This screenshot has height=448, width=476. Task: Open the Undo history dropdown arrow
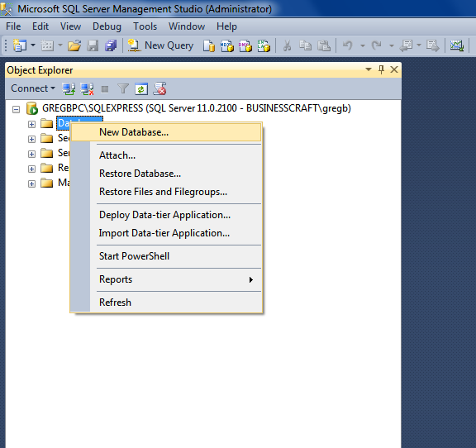tap(363, 45)
